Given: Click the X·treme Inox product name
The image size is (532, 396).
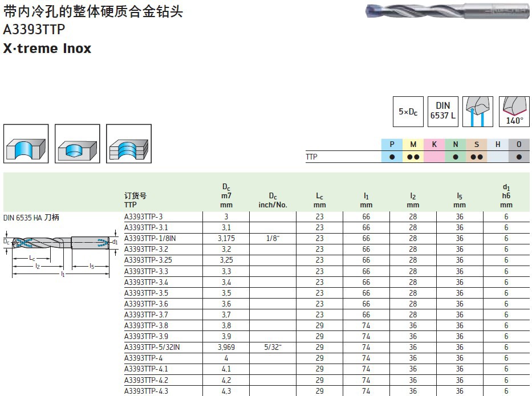Looking at the screenshot, I should 47,48.
